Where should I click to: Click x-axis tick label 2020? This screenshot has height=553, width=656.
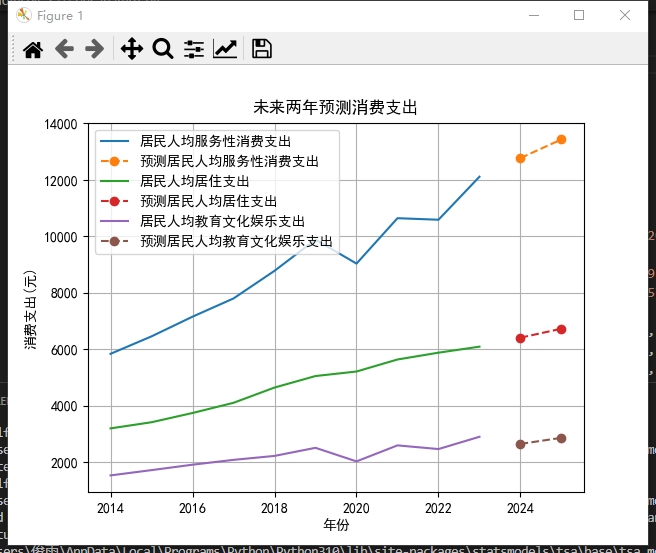(356, 508)
